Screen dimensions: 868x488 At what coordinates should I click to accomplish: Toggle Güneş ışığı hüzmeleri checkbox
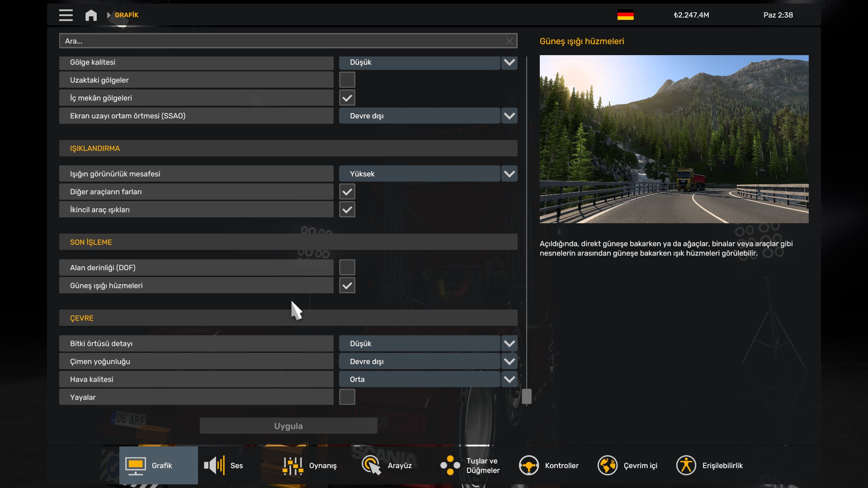(x=347, y=286)
